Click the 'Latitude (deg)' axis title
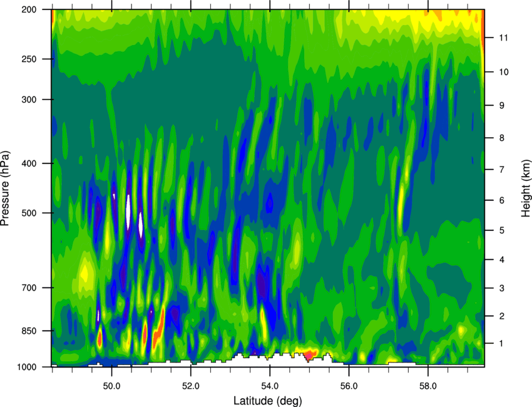 [x=268, y=401]
